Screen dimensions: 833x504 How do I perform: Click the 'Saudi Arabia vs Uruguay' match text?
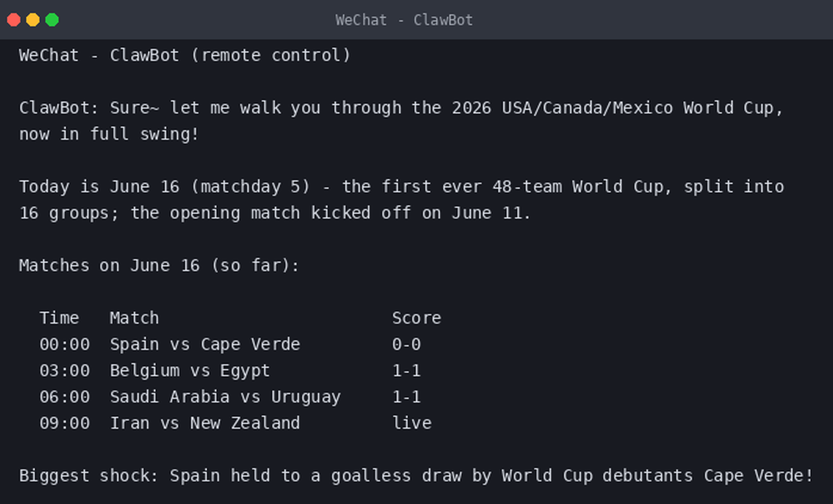pos(225,397)
